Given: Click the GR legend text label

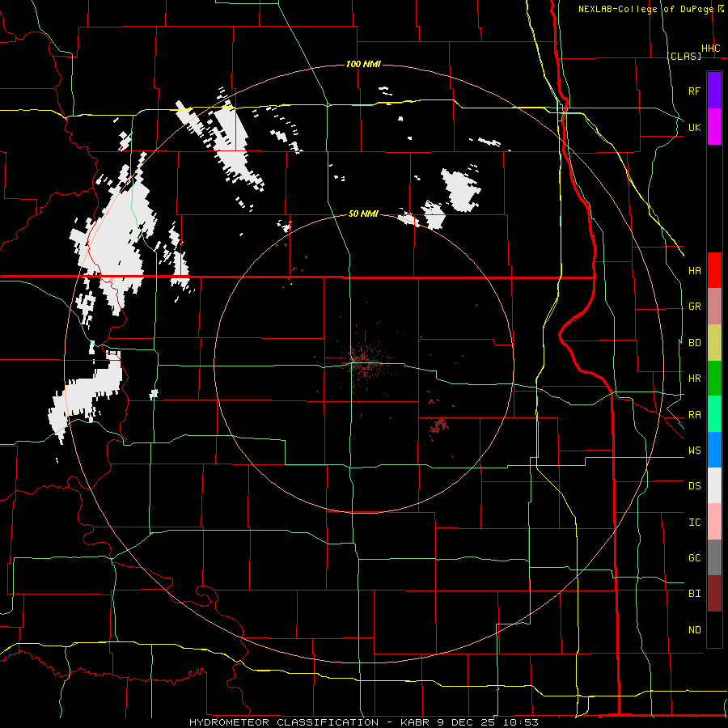Looking at the screenshot, I should tap(694, 307).
